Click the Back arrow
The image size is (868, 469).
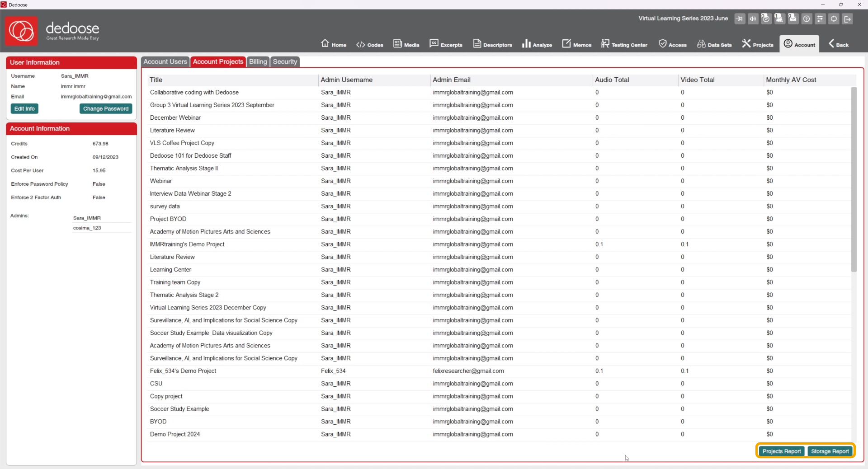pos(839,44)
